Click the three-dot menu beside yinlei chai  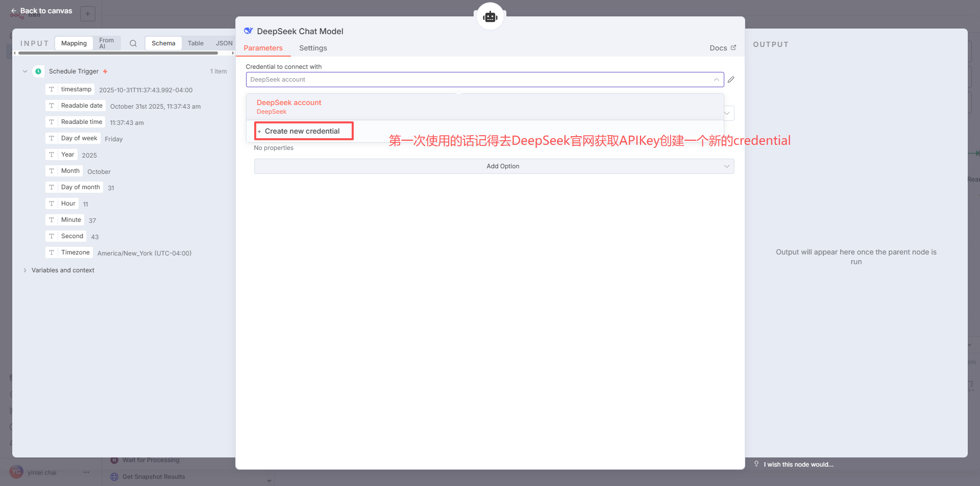tap(86, 472)
